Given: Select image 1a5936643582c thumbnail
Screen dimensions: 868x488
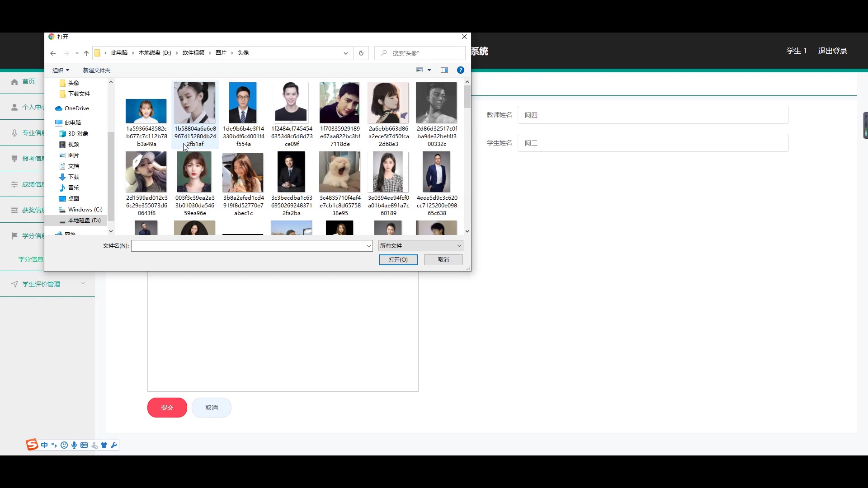Looking at the screenshot, I should click(x=146, y=111).
